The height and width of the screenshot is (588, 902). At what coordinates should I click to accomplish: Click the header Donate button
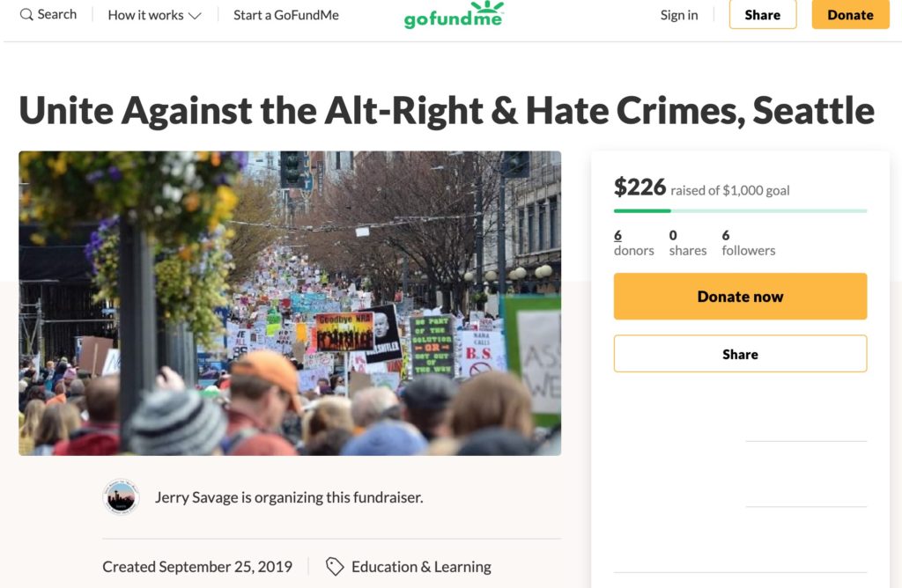[x=850, y=14]
